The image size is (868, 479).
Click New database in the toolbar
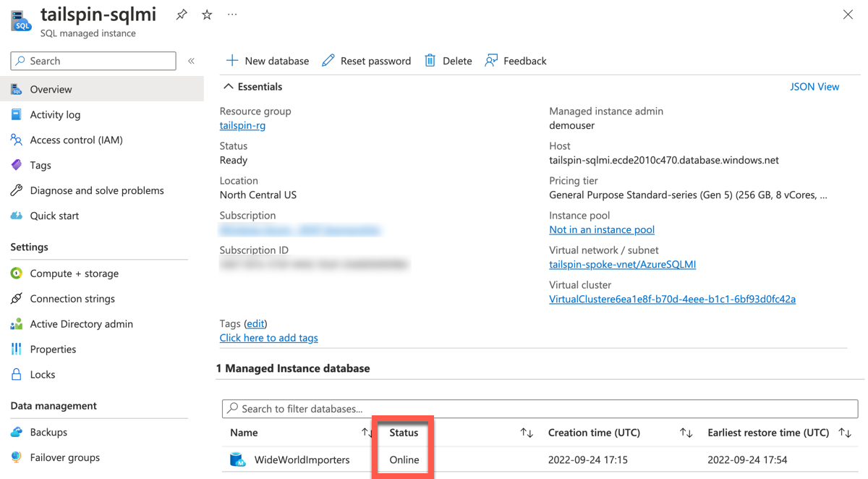click(x=268, y=61)
